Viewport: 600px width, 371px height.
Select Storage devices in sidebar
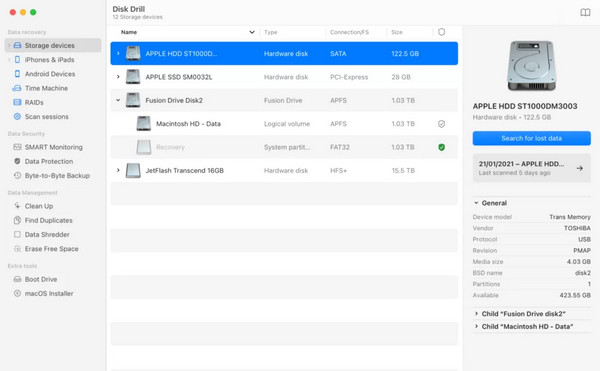(x=53, y=45)
